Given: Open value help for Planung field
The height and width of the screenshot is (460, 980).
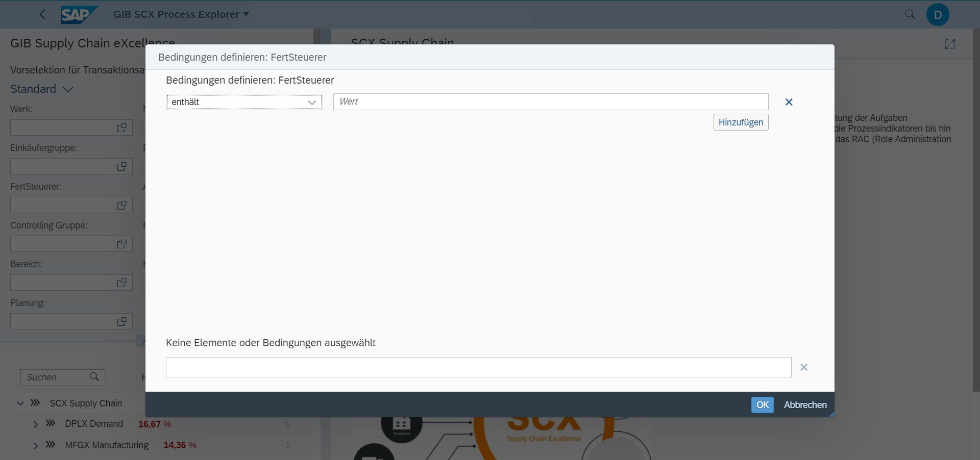Looking at the screenshot, I should pos(121,321).
